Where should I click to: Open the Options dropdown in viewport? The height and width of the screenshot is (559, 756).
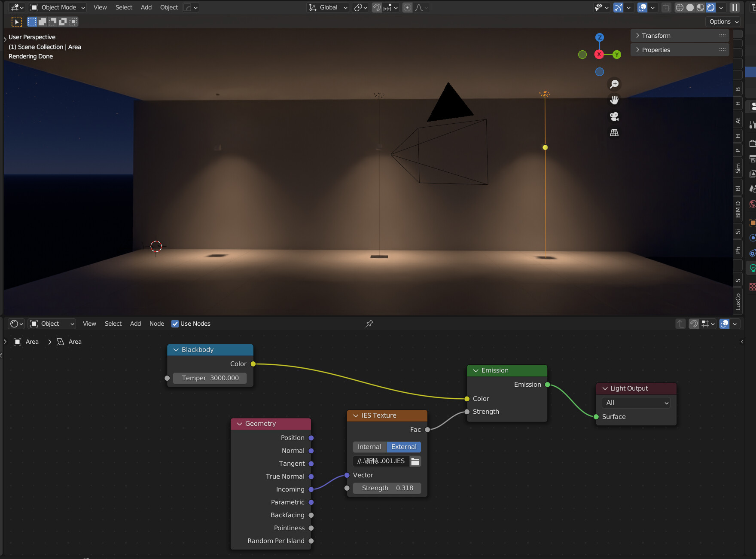click(x=722, y=21)
